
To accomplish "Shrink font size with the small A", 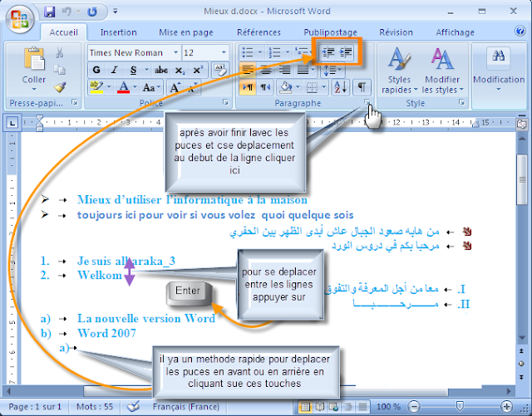I will pos(192,88).
